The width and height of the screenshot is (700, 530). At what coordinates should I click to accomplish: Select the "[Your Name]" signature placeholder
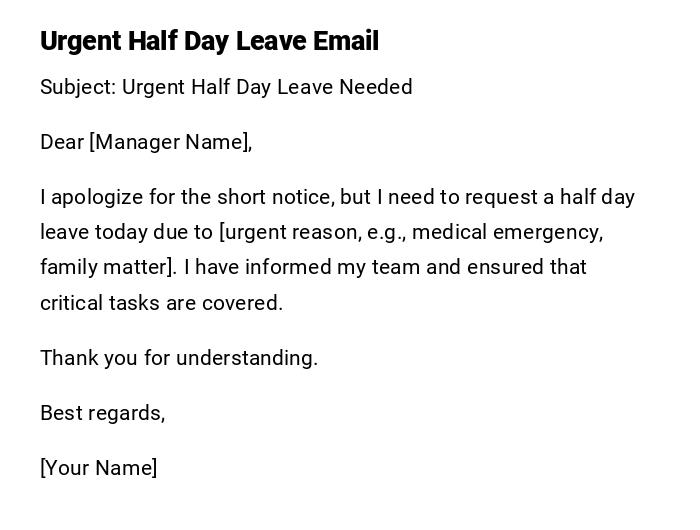[98, 468]
